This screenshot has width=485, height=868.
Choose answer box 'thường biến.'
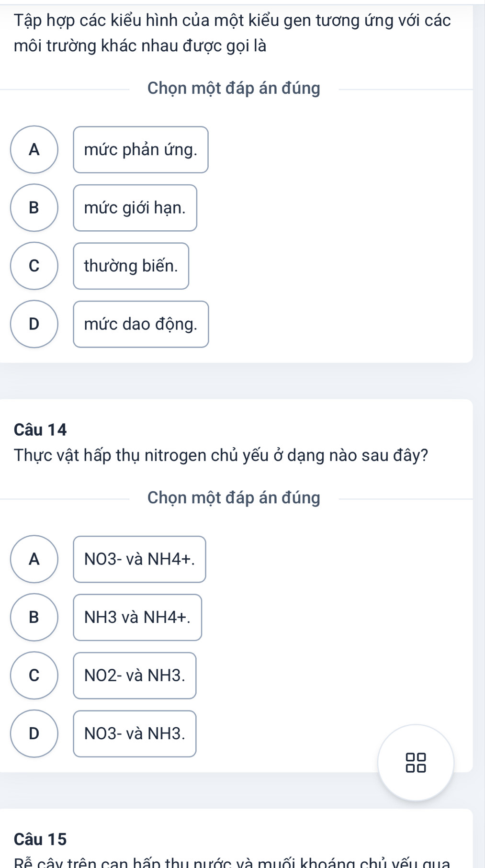[131, 266]
